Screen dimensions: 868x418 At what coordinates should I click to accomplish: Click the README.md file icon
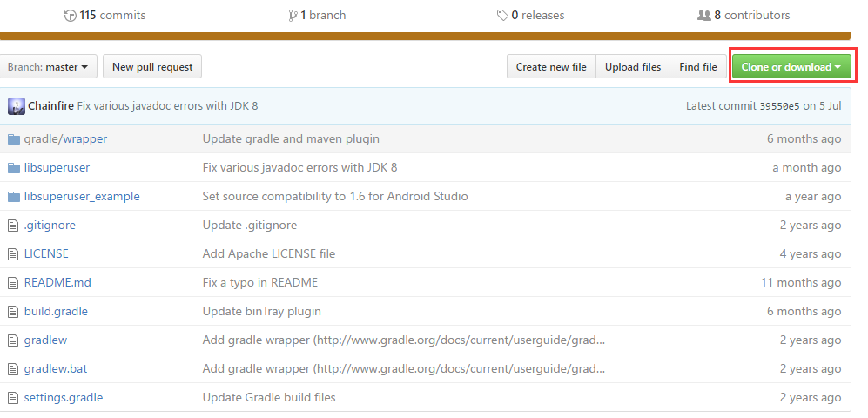click(x=13, y=283)
